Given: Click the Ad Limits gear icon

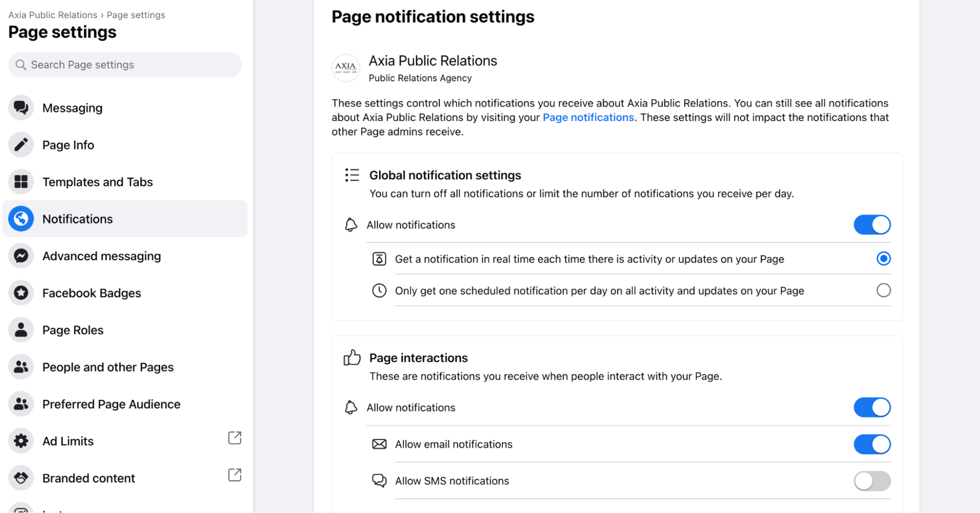Looking at the screenshot, I should pyautogui.click(x=21, y=441).
